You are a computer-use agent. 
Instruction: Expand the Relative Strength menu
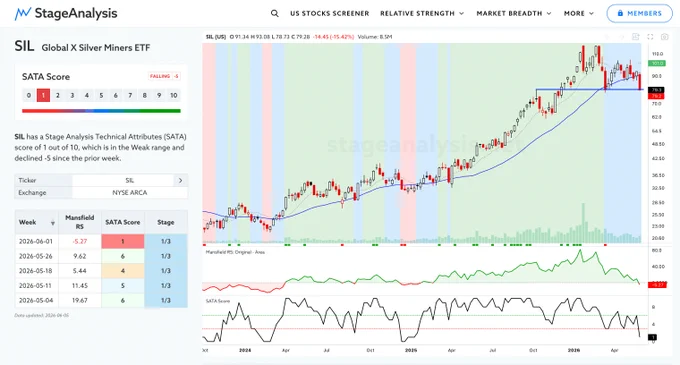point(422,13)
